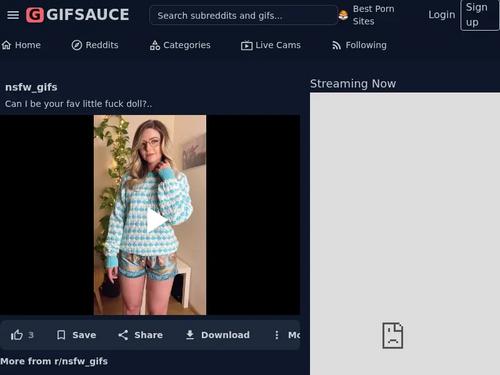Click the like count 3
500x375 pixels.
click(31, 335)
